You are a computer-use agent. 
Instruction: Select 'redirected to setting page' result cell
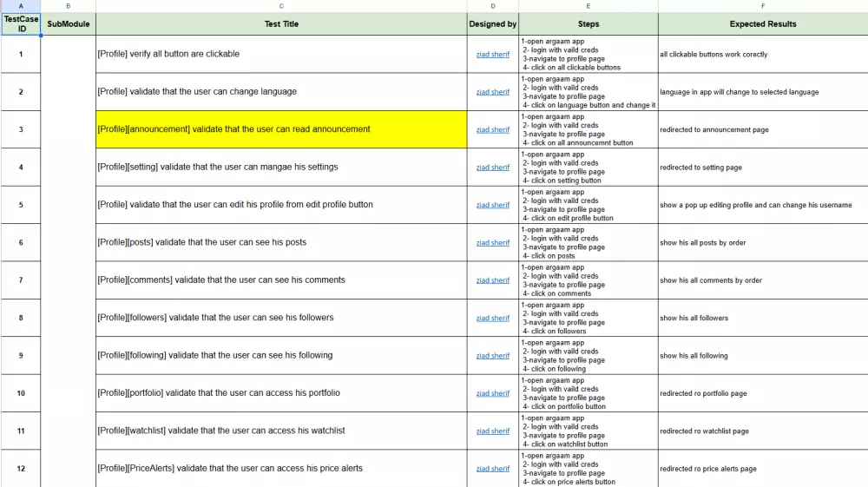coord(763,168)
